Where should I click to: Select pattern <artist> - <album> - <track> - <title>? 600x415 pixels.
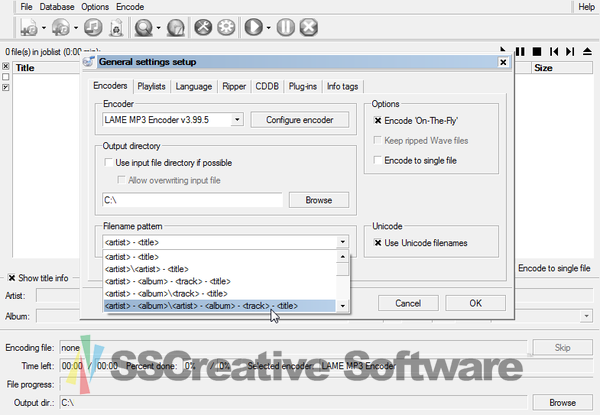click(220, 281)
